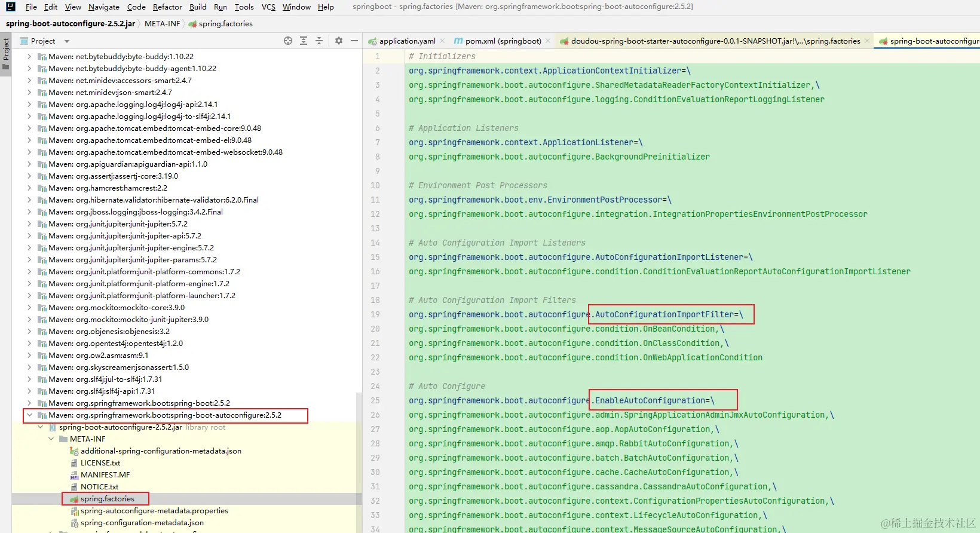Click additional-spring-configuration-metadata.json file icon
The height and width of the screenshot is (533, 980).
pyautogui.click(x=74, y=451)
